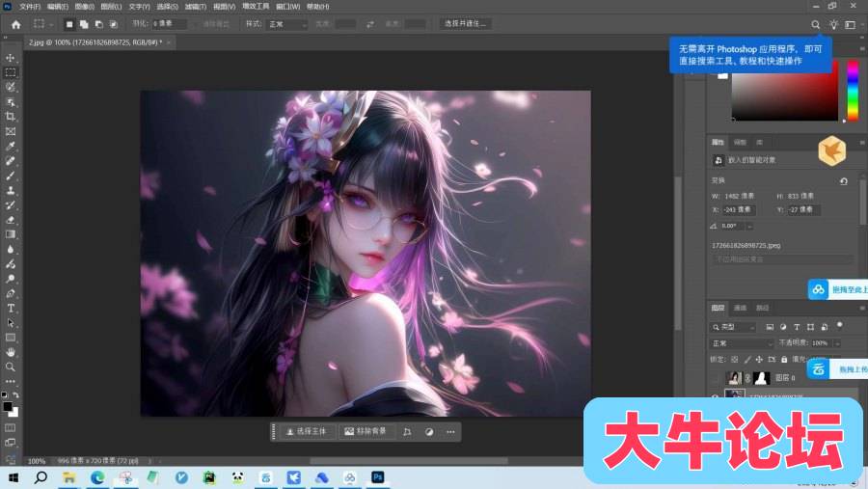Select the Blur tool
The width and height of the screenshot is (868, 489).
(x=10, y=249)
